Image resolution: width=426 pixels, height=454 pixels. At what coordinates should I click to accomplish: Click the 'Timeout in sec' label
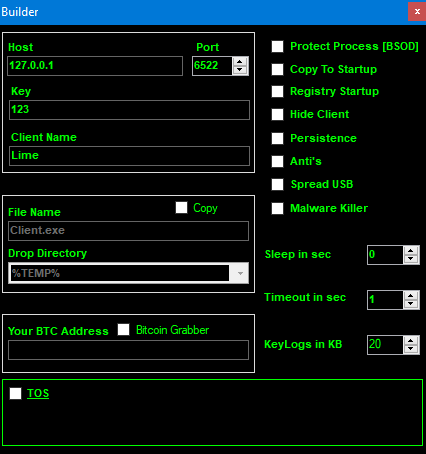click(305, 297)
